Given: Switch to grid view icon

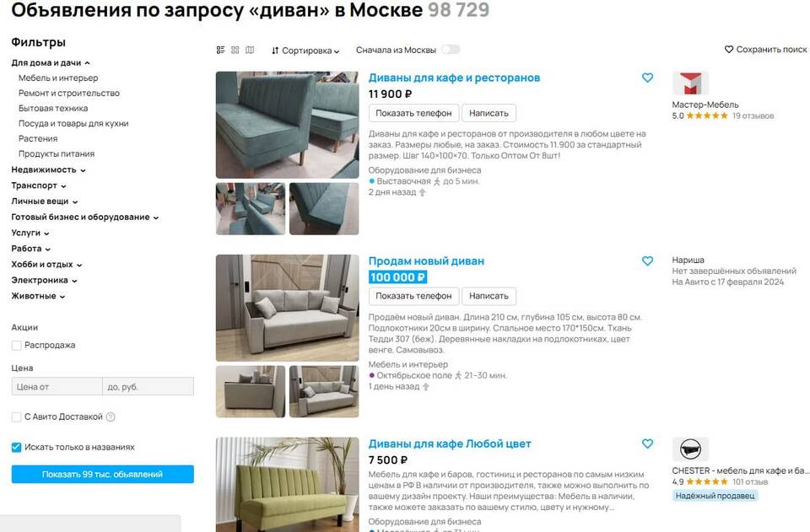Looking at the screenshot, I should click(x=235, y=50).
